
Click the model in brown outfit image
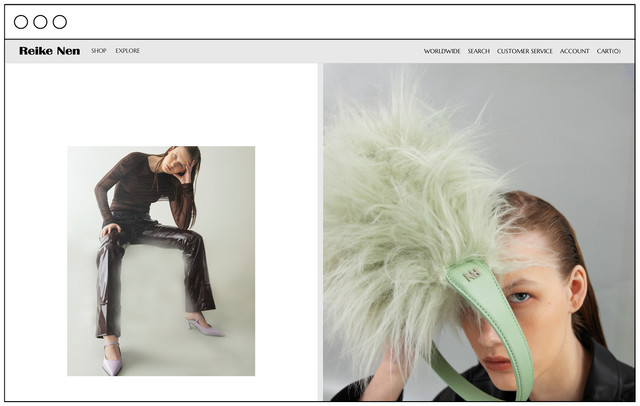[x=161, y=261]
